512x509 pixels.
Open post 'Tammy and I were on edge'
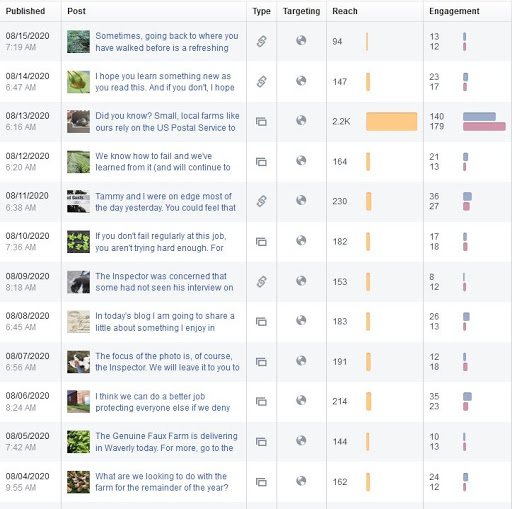point(166,202)
